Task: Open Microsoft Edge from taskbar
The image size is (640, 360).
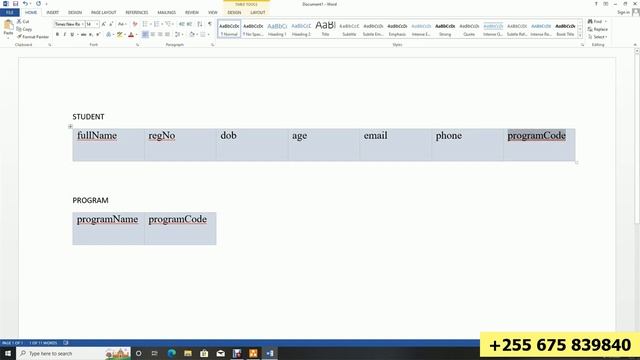Action: 171,353
